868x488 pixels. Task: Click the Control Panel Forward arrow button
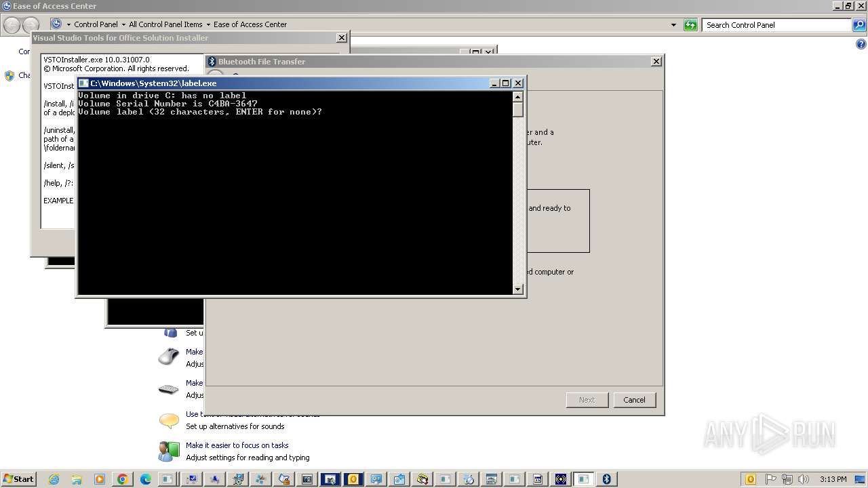pyautogui.click(x=31, y=25)
